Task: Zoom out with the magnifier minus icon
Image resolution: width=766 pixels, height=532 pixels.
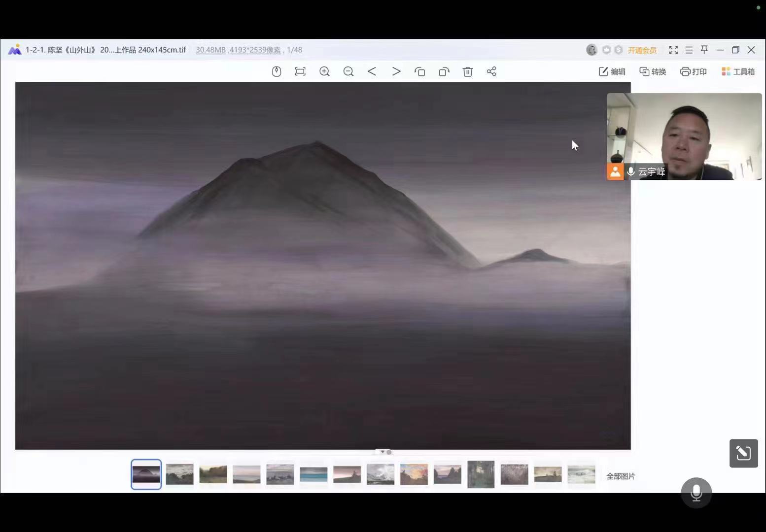Action: [x=348, y=71]
